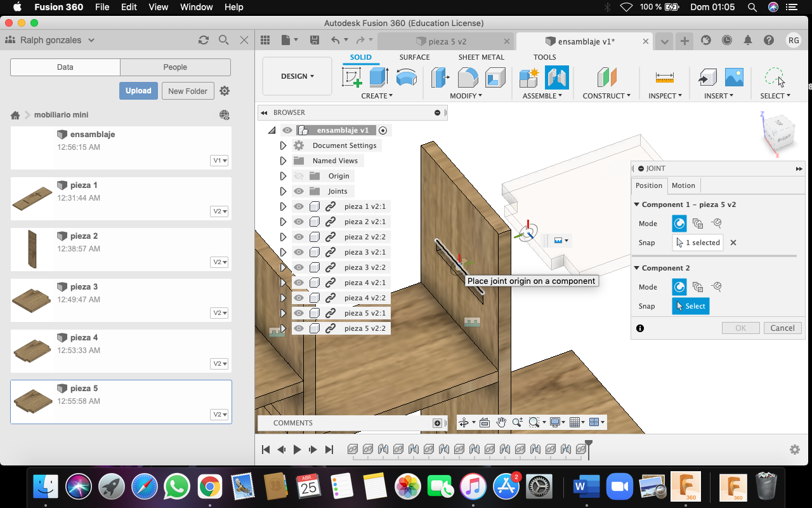Toggle visibility of Joints folder
Screen dimensions: 812x508
click(x=299, y=191)
